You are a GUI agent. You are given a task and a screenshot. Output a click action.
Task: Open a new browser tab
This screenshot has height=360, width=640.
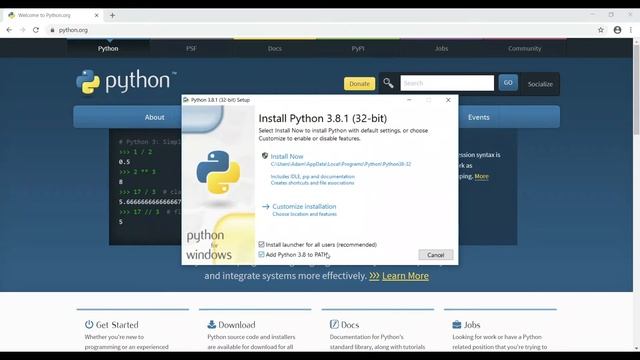pos(112,16)
